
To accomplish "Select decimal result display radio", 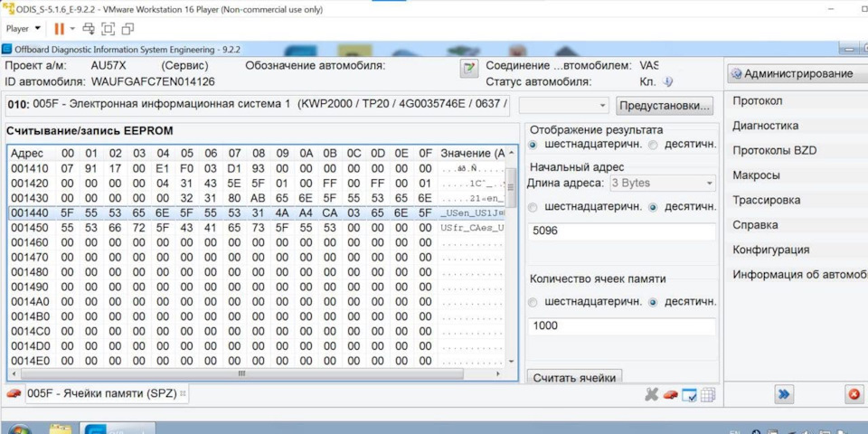I will click(653, 145).
